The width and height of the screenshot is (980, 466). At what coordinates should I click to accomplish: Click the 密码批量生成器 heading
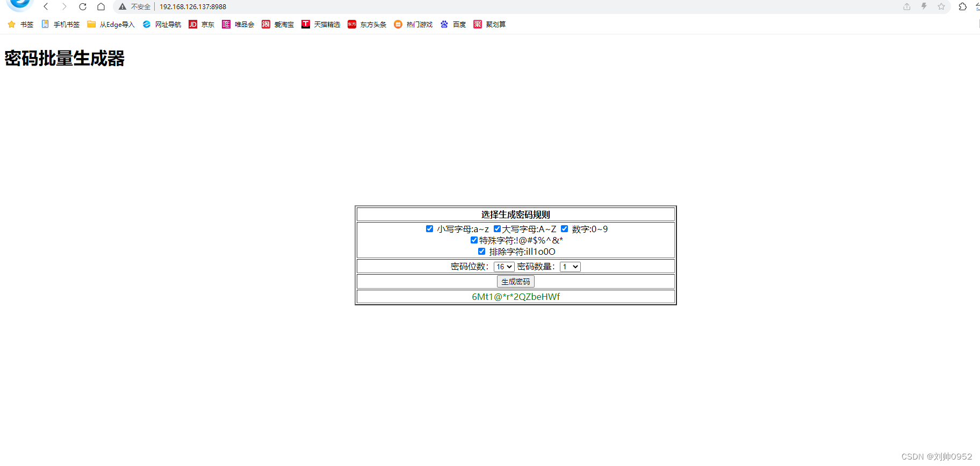click(64, 58)
